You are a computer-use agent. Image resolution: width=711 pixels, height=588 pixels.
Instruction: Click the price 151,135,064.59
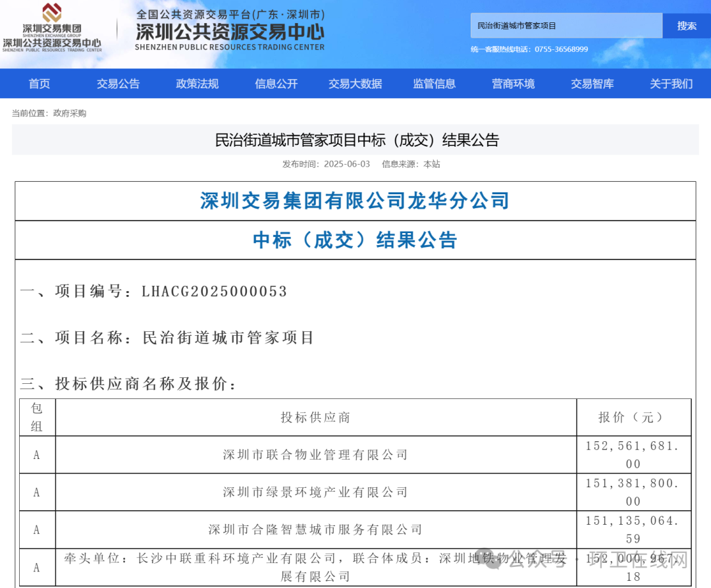coord(633,529)
